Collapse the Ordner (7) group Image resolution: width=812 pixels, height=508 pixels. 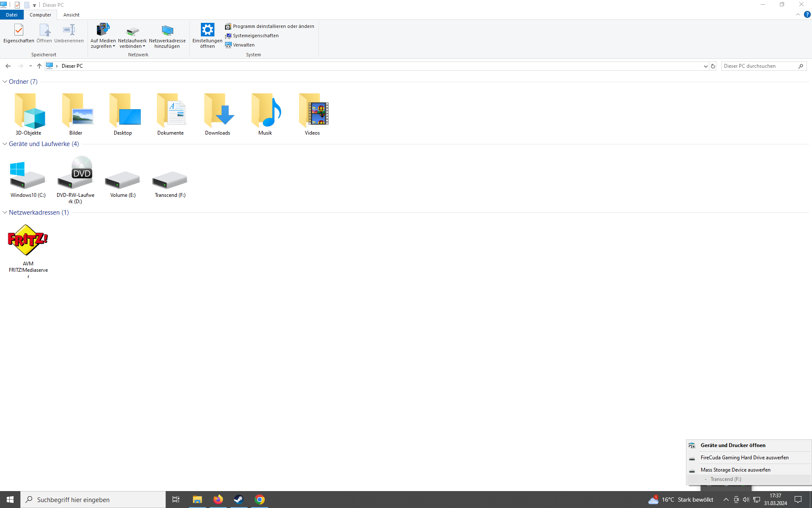click(5, 82)
